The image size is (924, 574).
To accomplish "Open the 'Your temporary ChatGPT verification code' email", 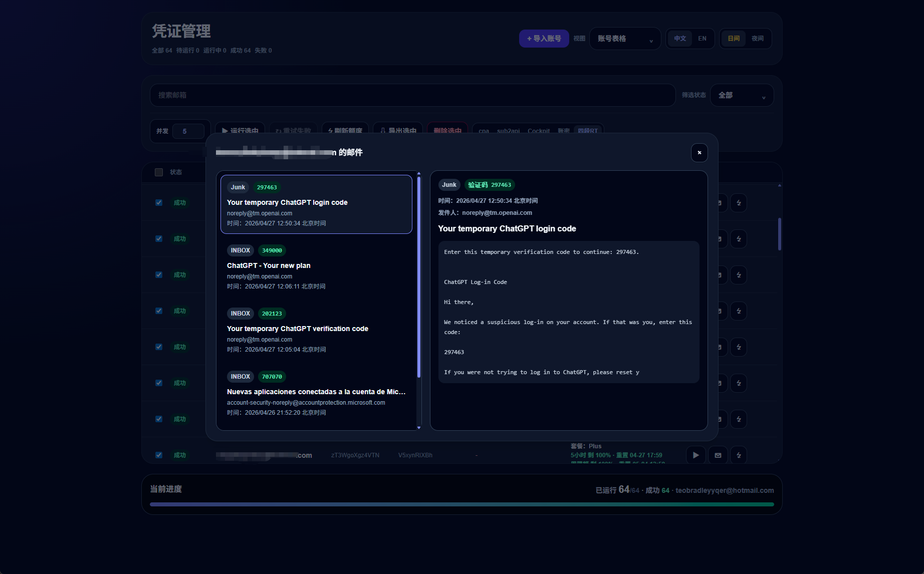I will (x=316, y=331).
